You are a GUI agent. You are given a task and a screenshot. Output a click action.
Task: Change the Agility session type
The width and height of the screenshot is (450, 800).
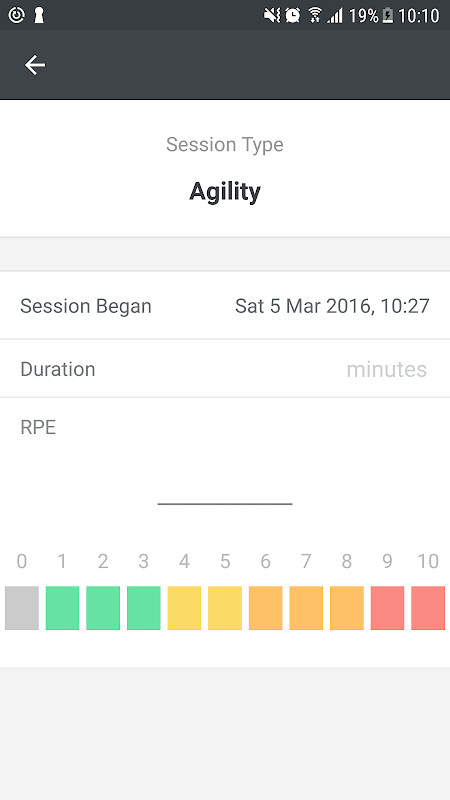225,191
